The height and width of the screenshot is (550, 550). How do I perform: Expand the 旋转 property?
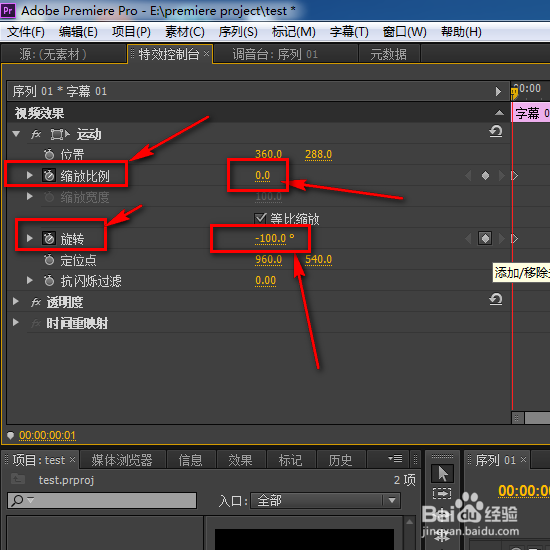coord(30,239)
